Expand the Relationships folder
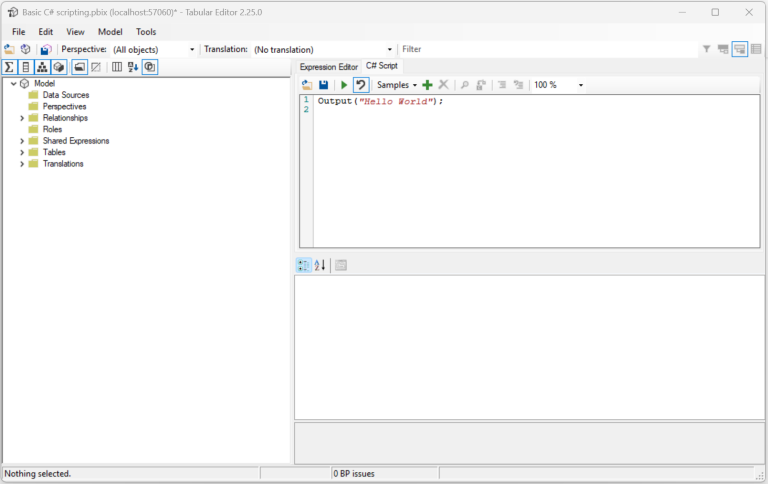Viewport: 768px width, 484px height. 22,118
